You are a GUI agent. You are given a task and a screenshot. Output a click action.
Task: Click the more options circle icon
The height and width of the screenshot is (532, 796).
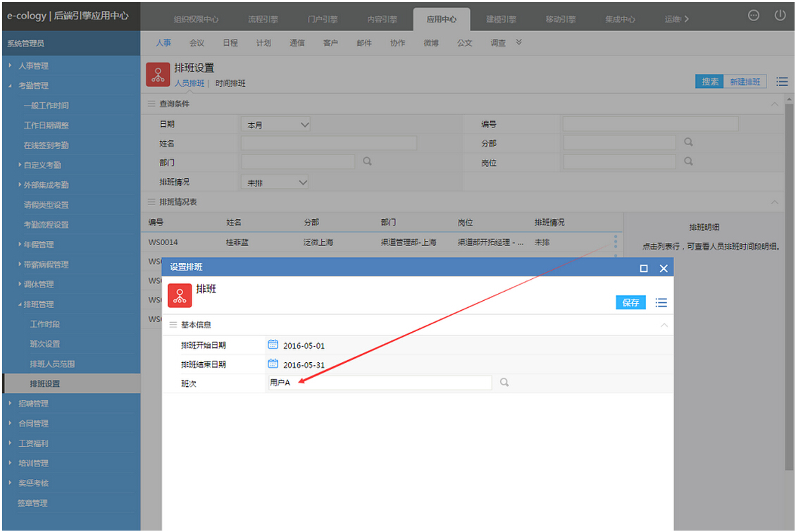(x=754, y=16)
